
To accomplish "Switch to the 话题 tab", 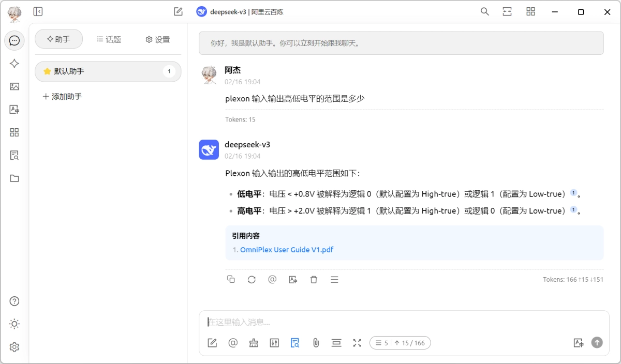I will click(109, 39).
